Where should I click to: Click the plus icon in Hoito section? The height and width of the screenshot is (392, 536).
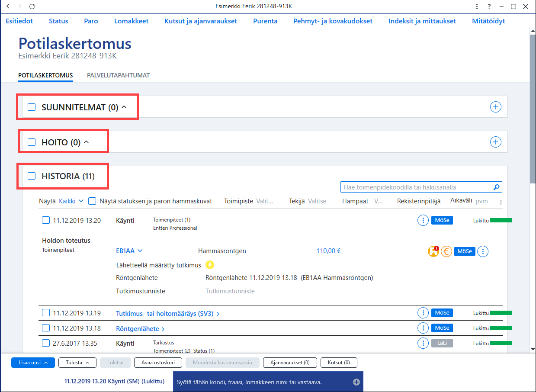click(496, 141)
